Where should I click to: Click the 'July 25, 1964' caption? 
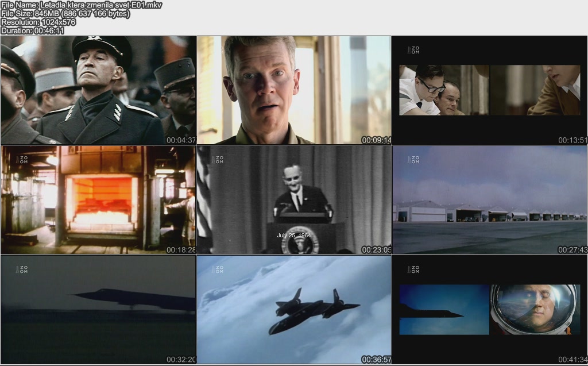point(293,236)
